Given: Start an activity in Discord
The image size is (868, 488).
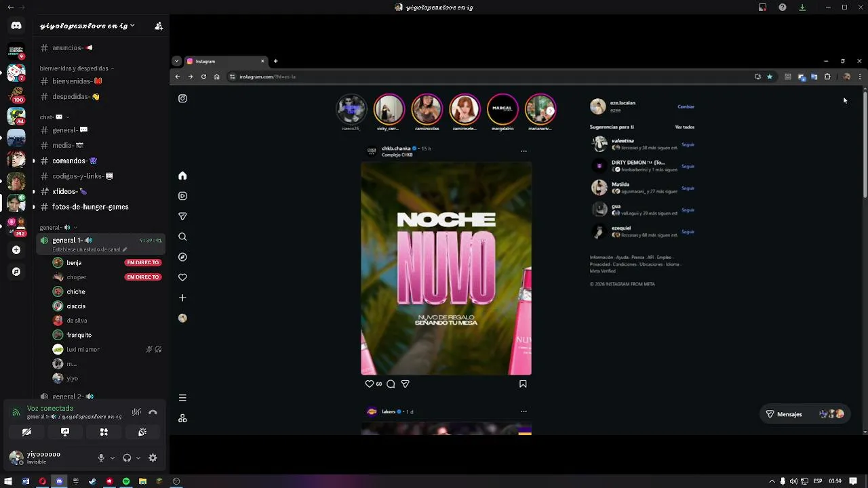Looking at the screenshot, I should pyautogui.click(x=104, y=432).
